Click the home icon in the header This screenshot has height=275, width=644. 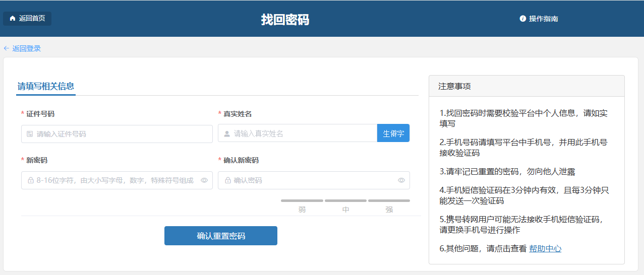[13, 19]
